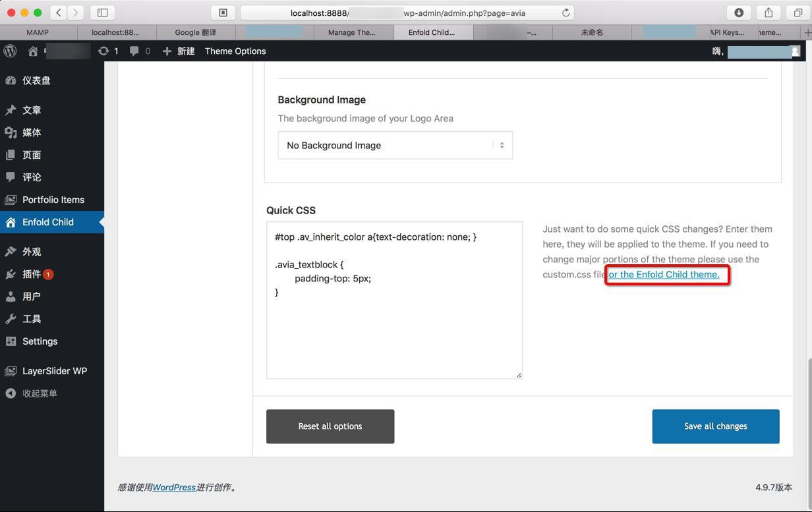Open comments bubble in admin bar
The width and height of the screenshot is (812, 512).
pyautogui.click(x=140, y=51)
